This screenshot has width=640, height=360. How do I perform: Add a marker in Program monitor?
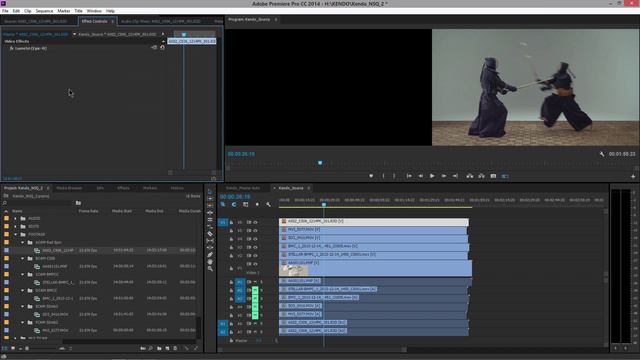click(x=371, y=176)
